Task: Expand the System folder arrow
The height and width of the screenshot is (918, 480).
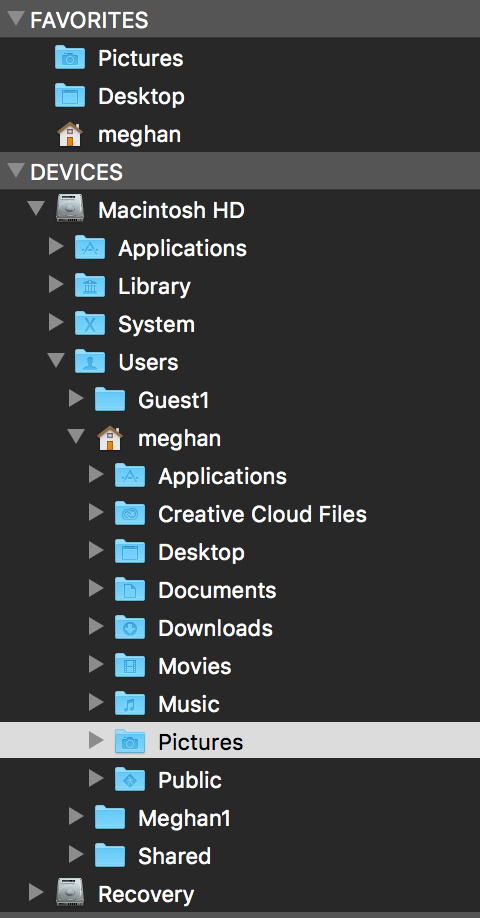Action: click(56, 323)
